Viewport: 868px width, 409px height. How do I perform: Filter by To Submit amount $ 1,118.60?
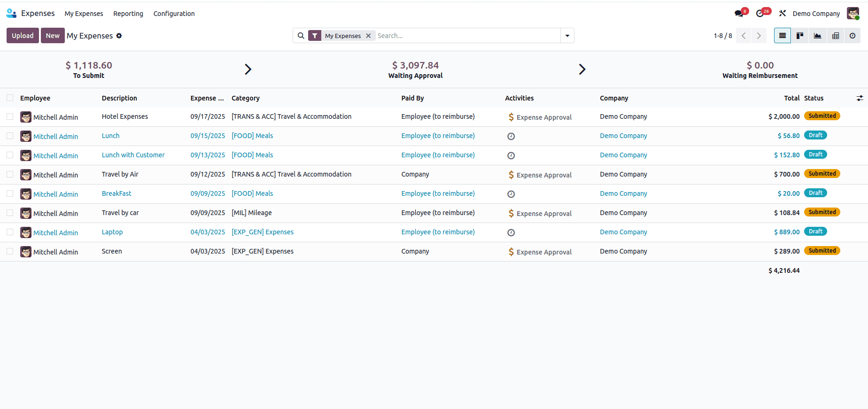[89, 65]
